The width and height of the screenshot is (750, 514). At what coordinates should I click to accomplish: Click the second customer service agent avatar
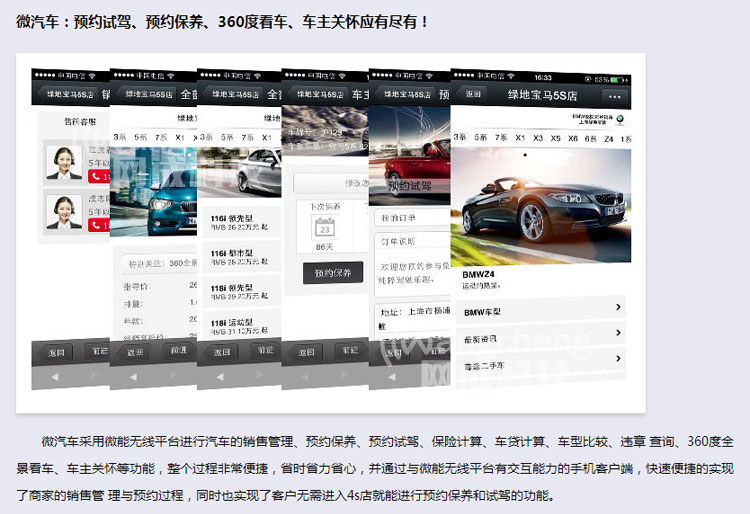tap(64, 211)
